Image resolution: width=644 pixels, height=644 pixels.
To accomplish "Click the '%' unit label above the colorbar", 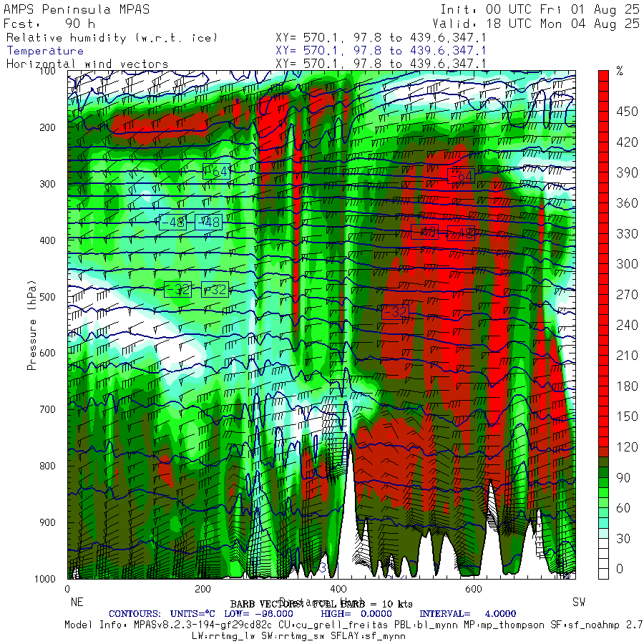I will [620, 72].
